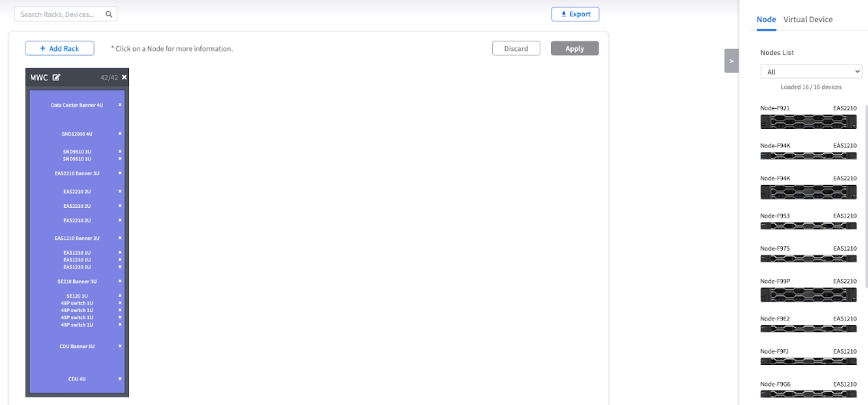868x405 pixels.
Task: Open the Nodes List filter dropdown
Action: 810,72
